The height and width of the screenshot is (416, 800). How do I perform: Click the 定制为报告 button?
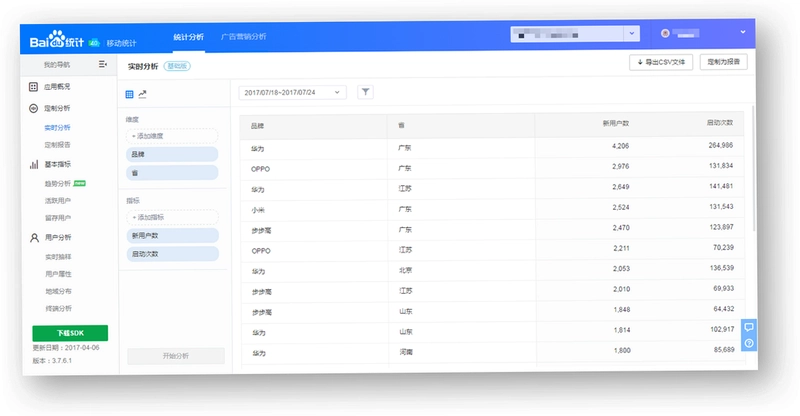(x=723, y=62)
